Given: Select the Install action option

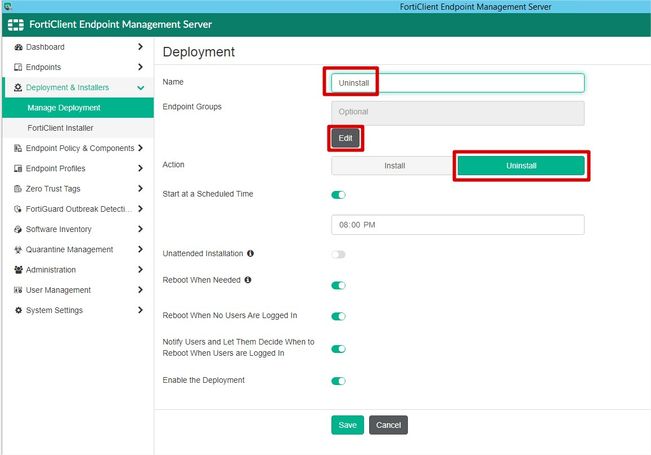Looking at the screenshot, I should 394,166.
